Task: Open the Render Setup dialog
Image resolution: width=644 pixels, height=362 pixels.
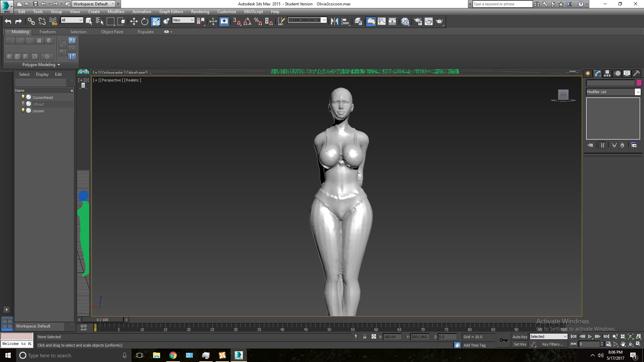Action: (x=418, y=21)
